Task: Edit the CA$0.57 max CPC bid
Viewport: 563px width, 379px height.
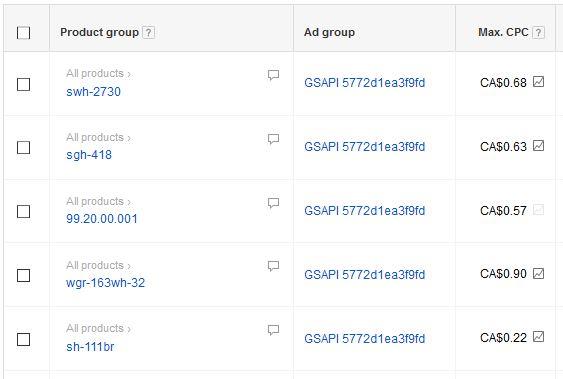Action: coord(503,211)
